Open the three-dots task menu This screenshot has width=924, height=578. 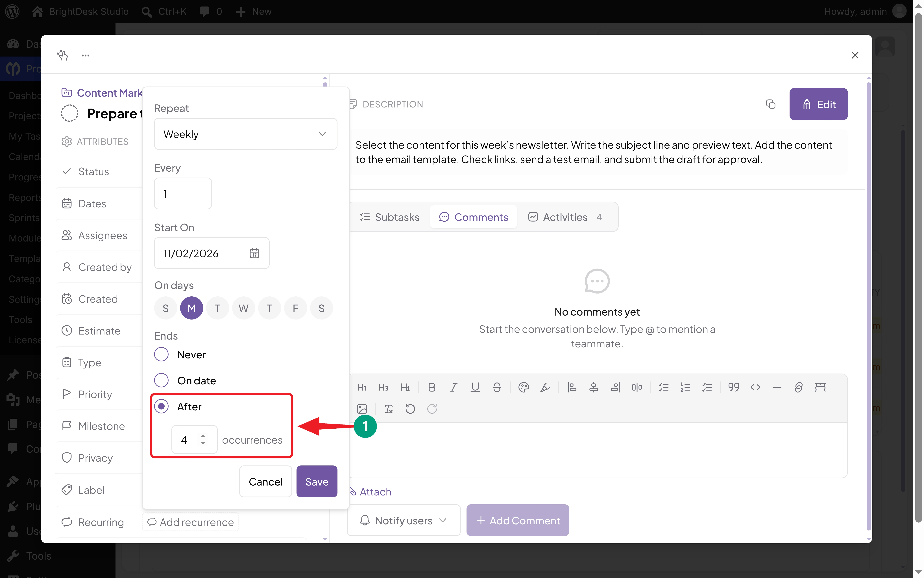pyautogui.click(x=86, y=55)
